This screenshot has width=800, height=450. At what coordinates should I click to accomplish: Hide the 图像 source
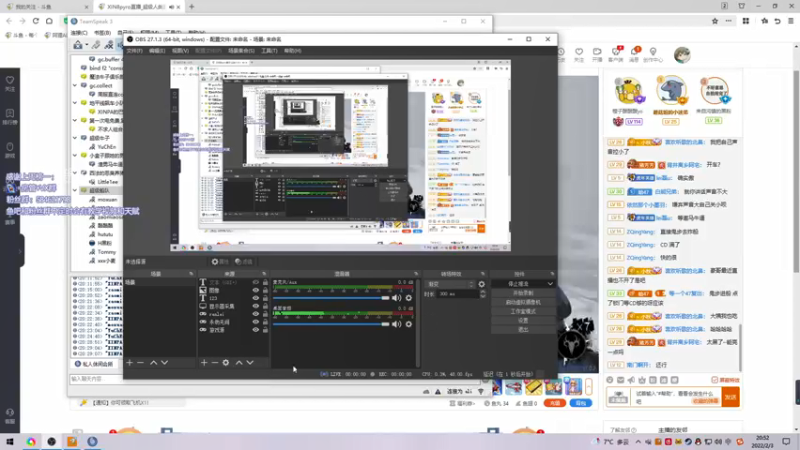(256, 290)
